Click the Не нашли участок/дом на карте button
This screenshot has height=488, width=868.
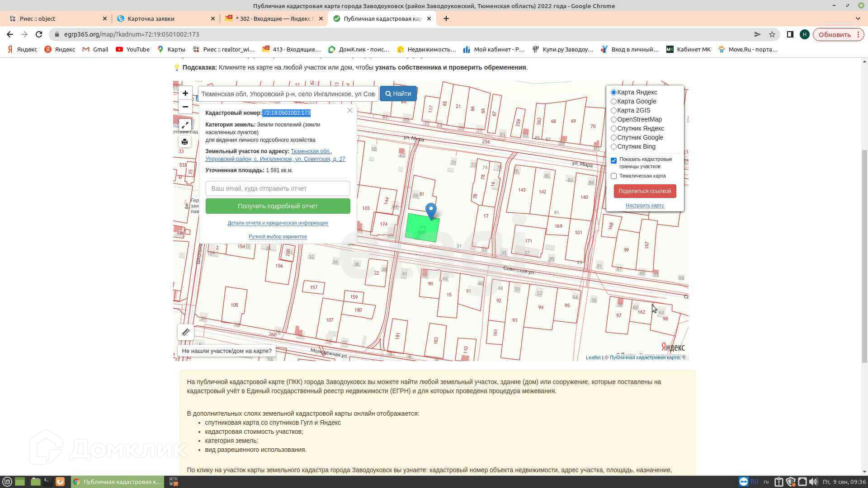pos(226,351)
